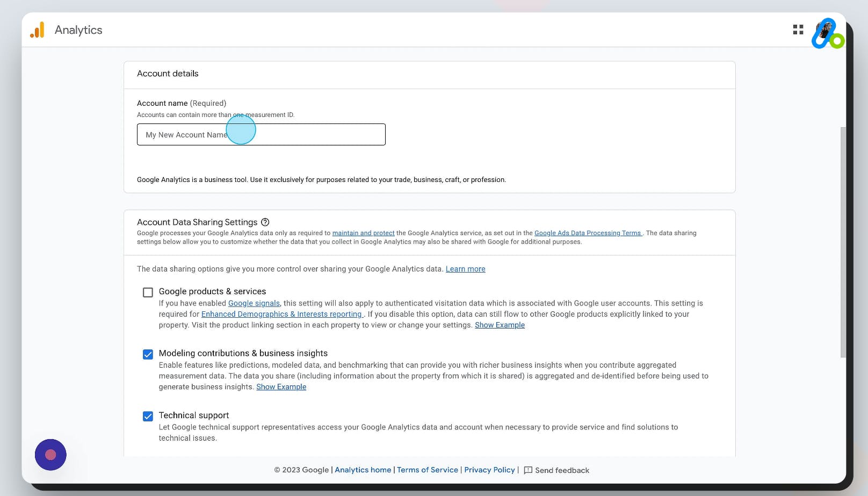
Task: Open the Google signals link
Action: point(254,303)
